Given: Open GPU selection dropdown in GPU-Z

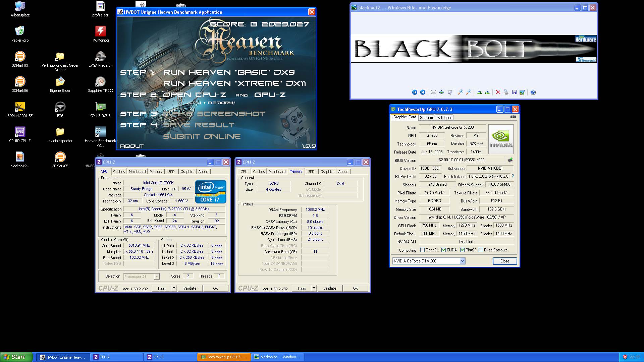Looking at the screenshot, I should point(463,261).
